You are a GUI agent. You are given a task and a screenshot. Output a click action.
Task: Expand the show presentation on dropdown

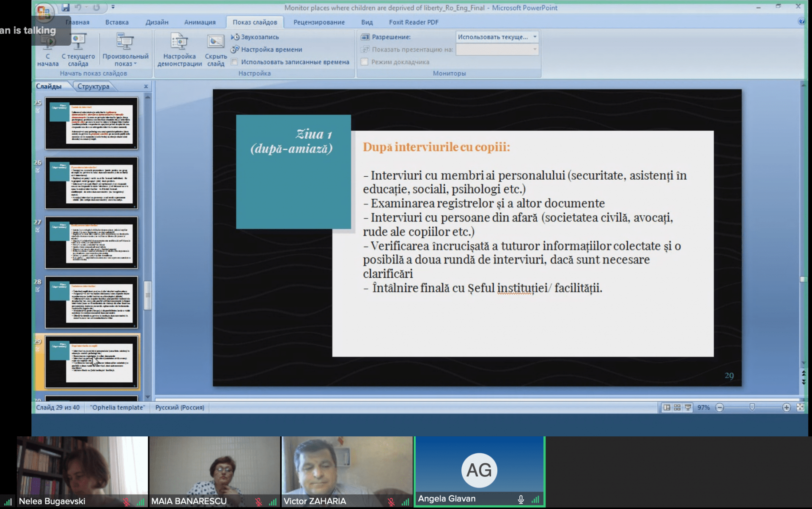[535, 49]
